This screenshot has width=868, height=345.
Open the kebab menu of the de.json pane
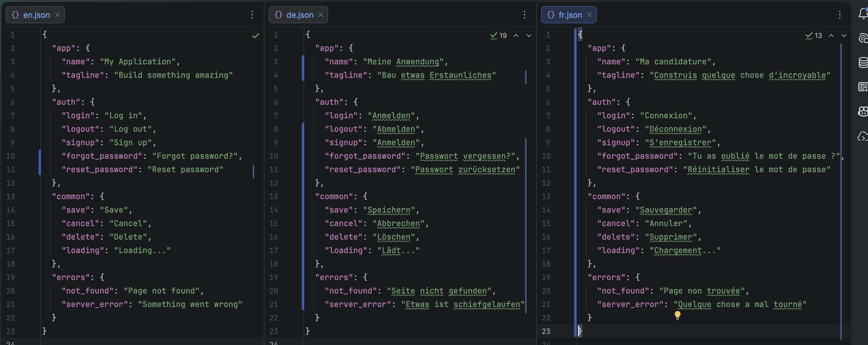tap(524, 15)
